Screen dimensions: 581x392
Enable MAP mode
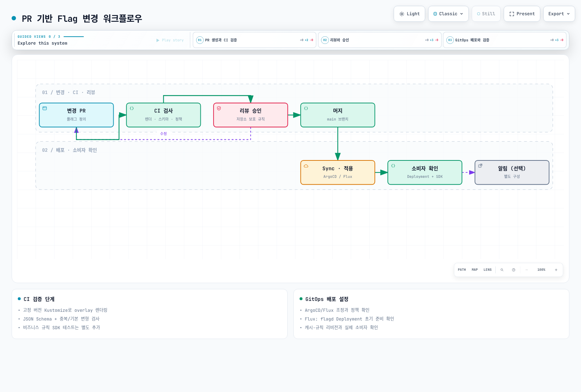(x=475, y=270)
